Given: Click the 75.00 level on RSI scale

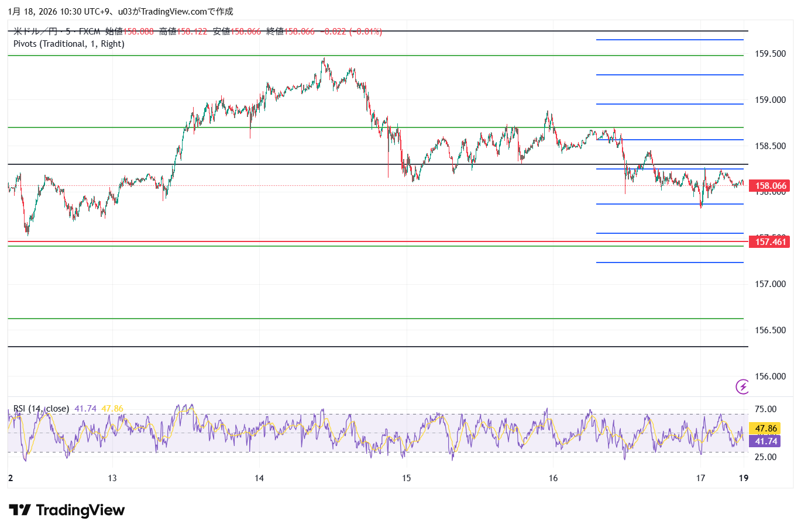Looking at the screenshot, I should tap(766, 409).
